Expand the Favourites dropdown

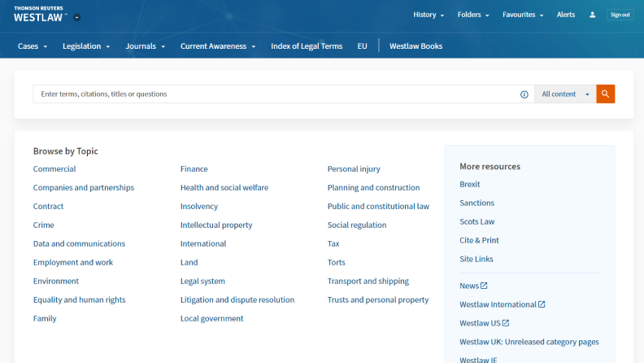click(523, 15)
